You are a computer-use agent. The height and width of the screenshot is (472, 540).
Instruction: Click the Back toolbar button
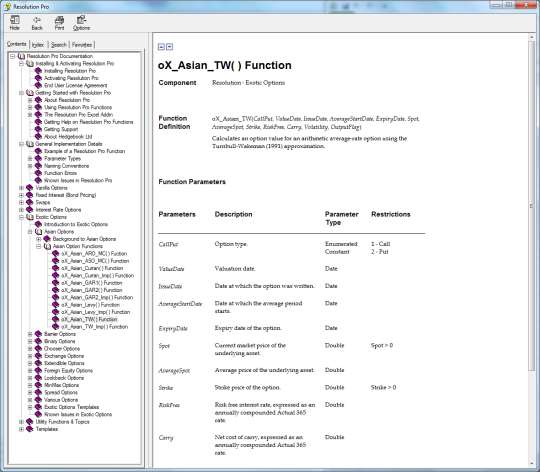click(x=37, y=23)
